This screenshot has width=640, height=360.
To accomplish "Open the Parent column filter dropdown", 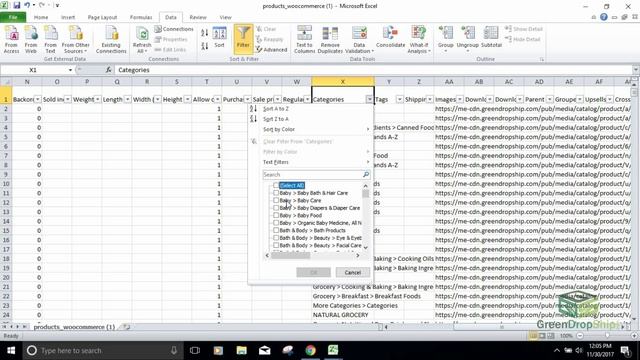I will click(549, 99).
